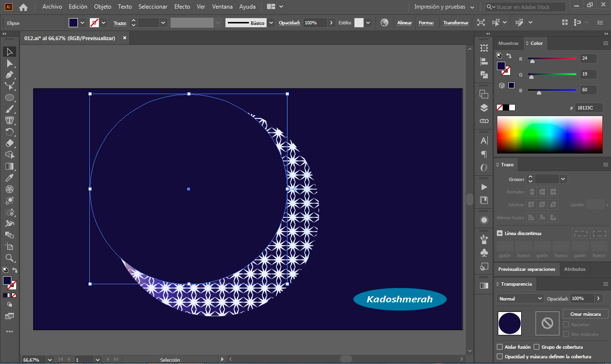Select the Type tool
Viewport: 611px width, 364px height.
coord(10,120)
